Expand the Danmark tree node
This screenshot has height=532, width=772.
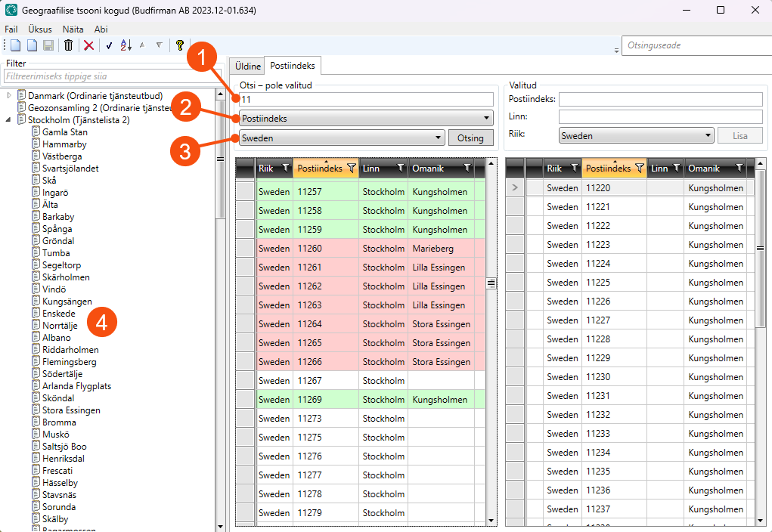[9, 96]
